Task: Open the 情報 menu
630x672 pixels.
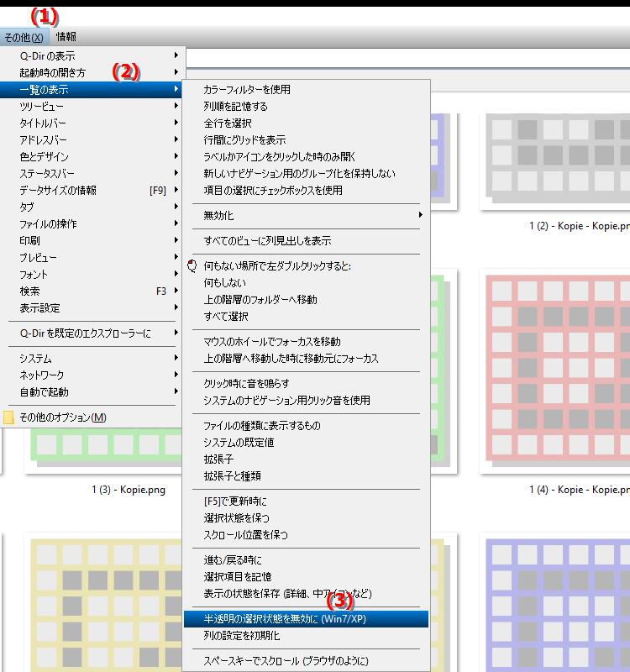Action: tap(66, 37)
